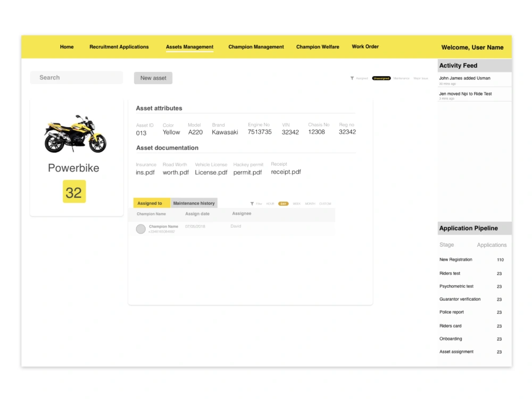This screenshot has width=532, height=399.
Task: Go to Recruitment Applications
Action: click(x=119, y=47)
